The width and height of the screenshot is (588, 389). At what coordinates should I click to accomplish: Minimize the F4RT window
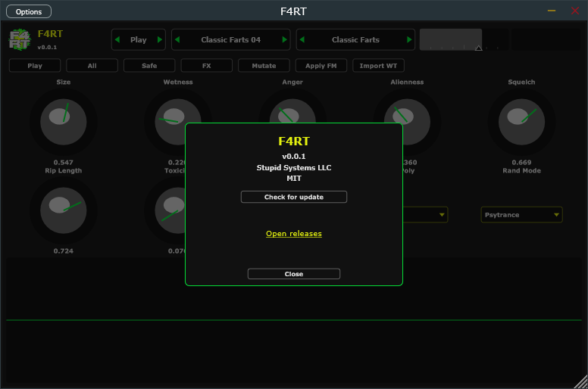click(552, 11)
